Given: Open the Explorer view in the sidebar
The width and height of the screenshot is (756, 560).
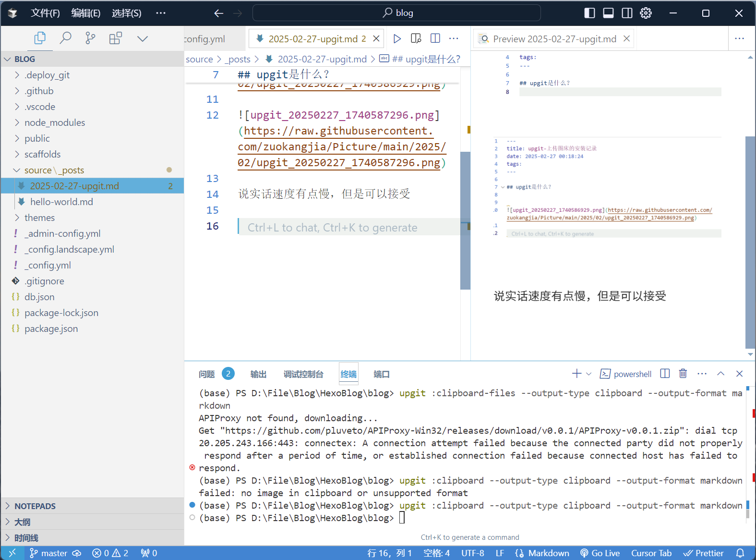Looking at the screenshot, I should point(40,38).
